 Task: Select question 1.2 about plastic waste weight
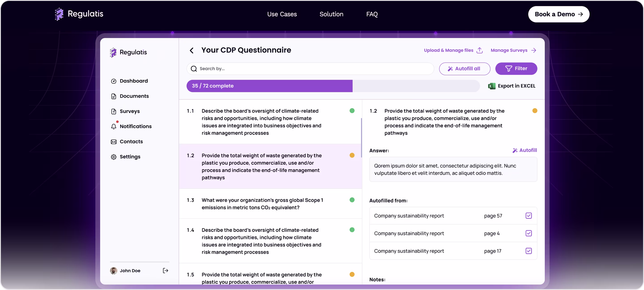click(270, 166)
